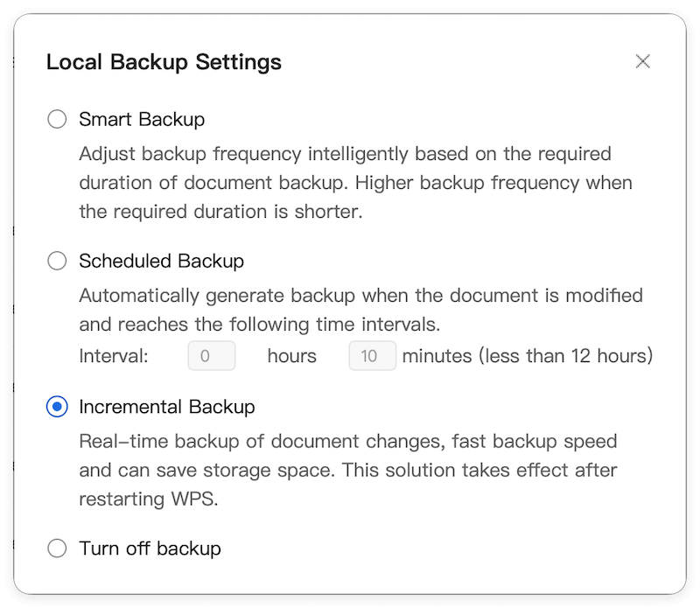Select the Smart Backup radio button

[x=57, y=119]
